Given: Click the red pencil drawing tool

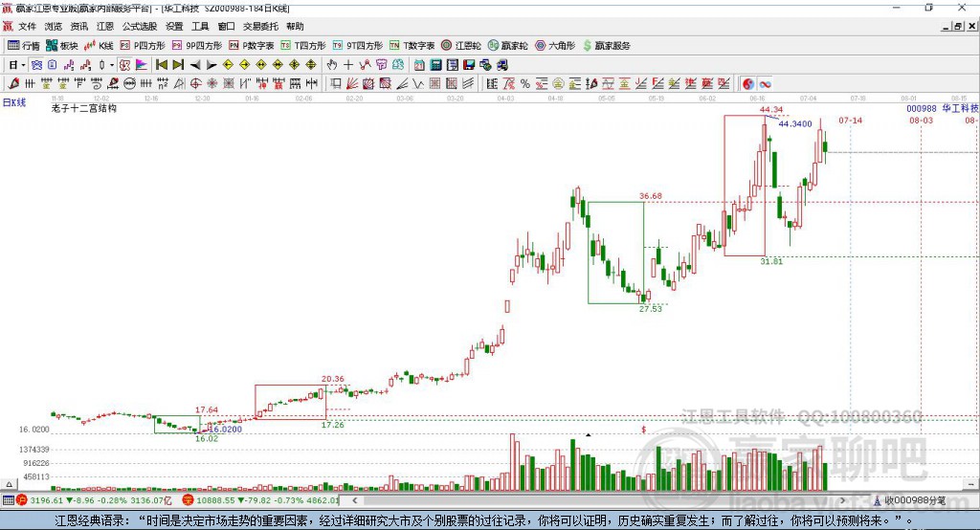Looking at the screenshot, I should 13,84.
